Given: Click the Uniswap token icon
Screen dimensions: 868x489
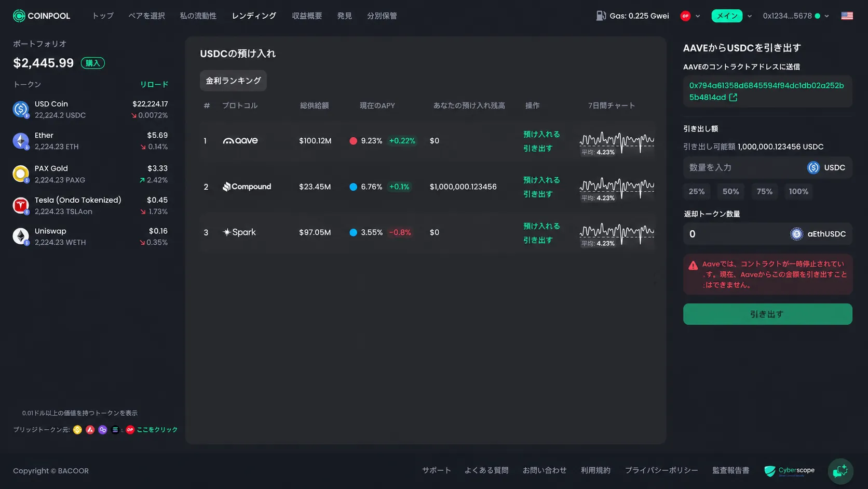Looking at the screenshot, I should click(21, 236).
